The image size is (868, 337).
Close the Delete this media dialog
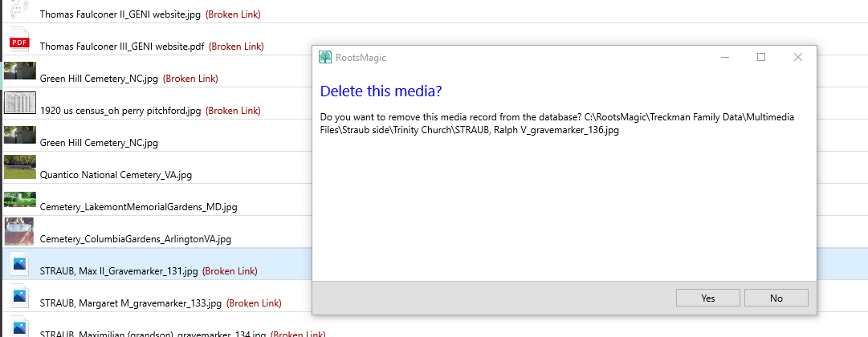[x=797, y=57]
